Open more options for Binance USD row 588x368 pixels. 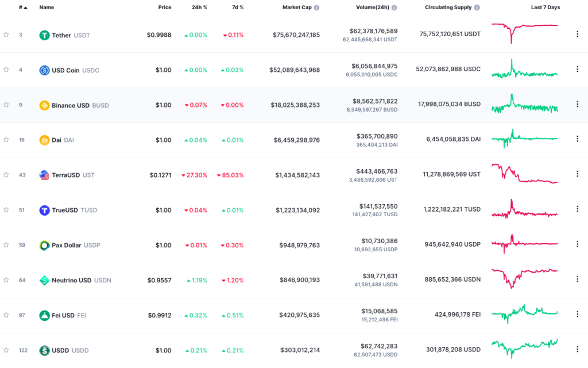577,105
